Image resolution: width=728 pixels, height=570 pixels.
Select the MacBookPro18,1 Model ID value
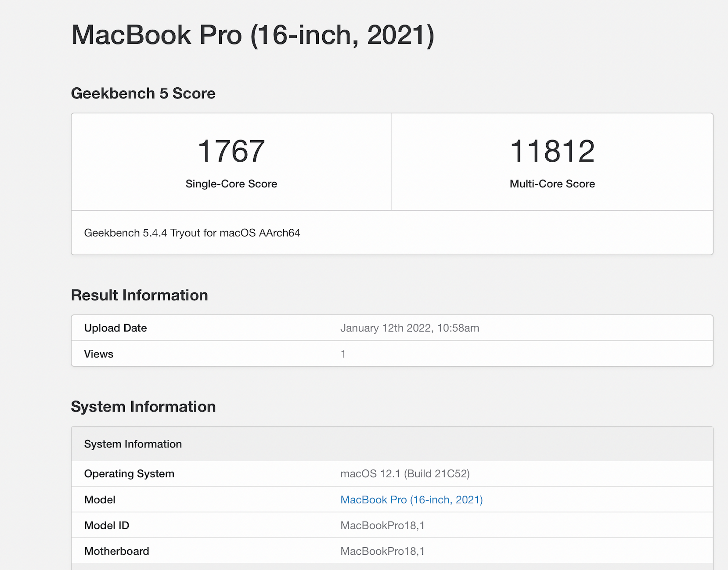[382, 526]
